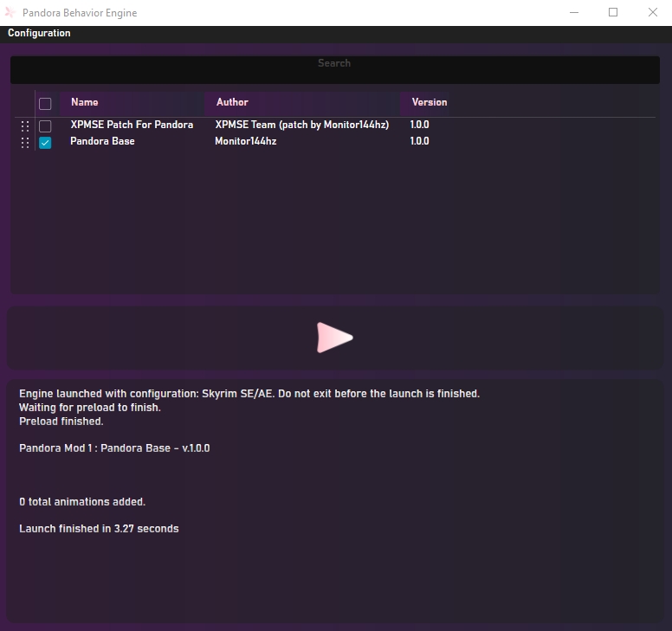Close the Pandora Behavior Engine window
Image resolution: width=672 pixels, height=631 pixels.
[653, 12]
